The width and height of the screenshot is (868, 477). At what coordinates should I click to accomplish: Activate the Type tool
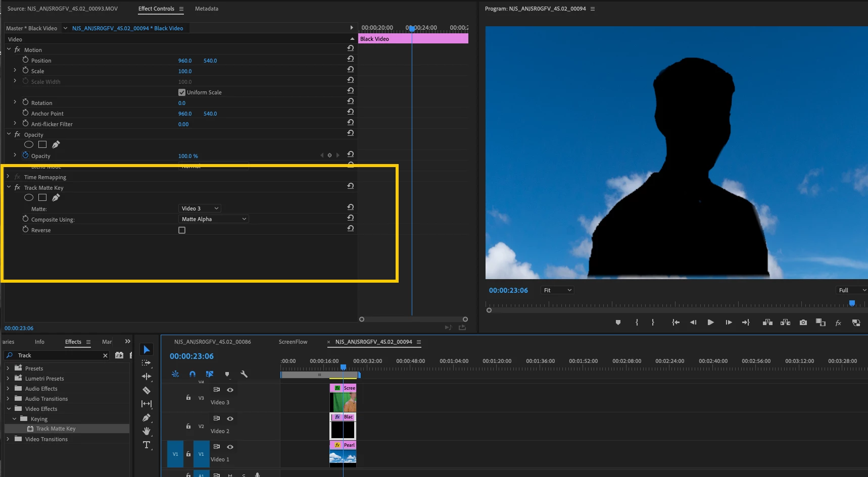147,445
